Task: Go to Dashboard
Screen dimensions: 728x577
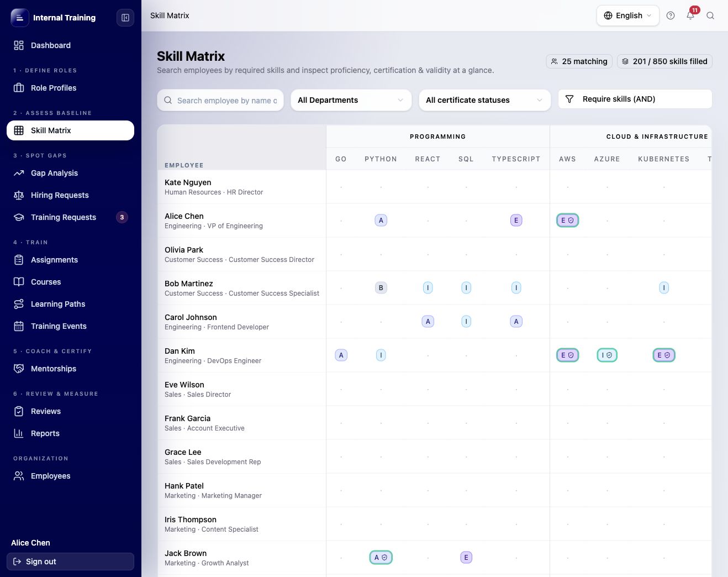Action: coord(70,45)
